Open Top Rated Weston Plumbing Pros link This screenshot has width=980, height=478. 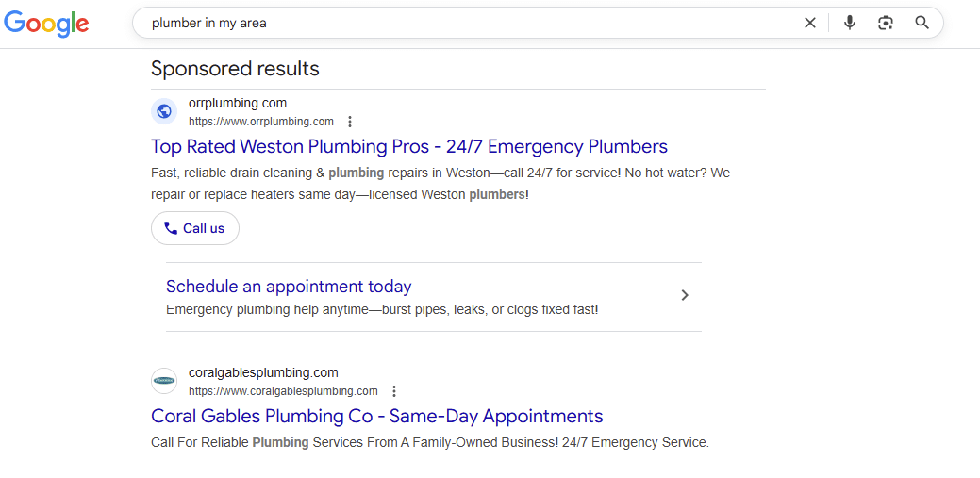[409, 146]
